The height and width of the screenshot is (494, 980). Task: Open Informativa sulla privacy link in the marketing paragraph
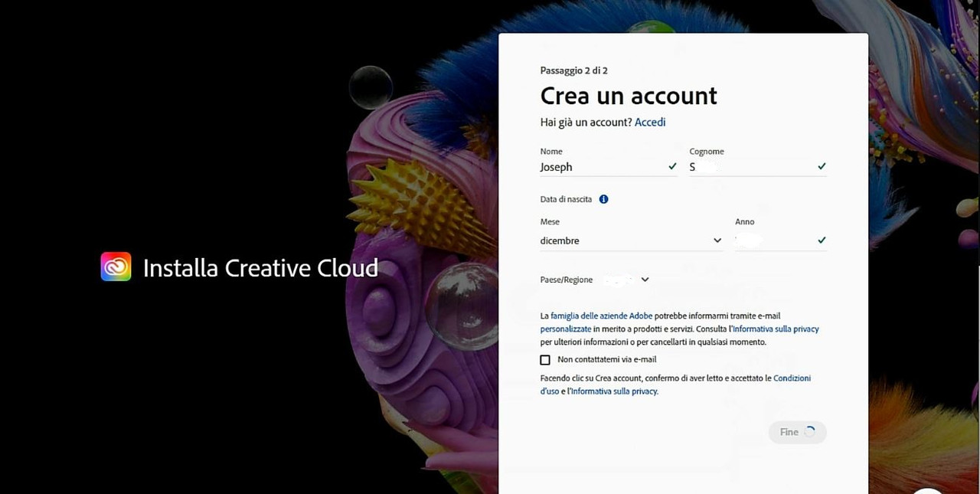coord(776,329)
